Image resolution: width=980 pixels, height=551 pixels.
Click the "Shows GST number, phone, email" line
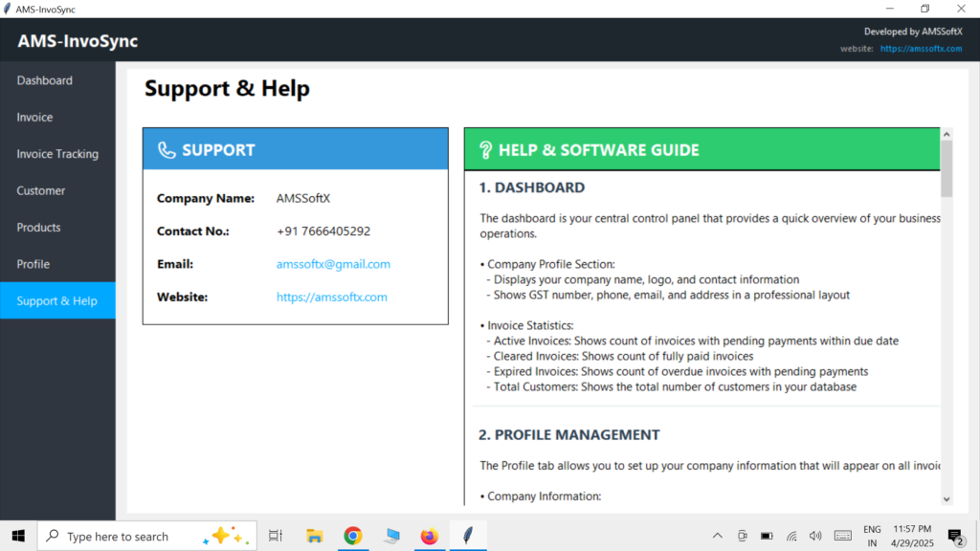tap(668, 295)
